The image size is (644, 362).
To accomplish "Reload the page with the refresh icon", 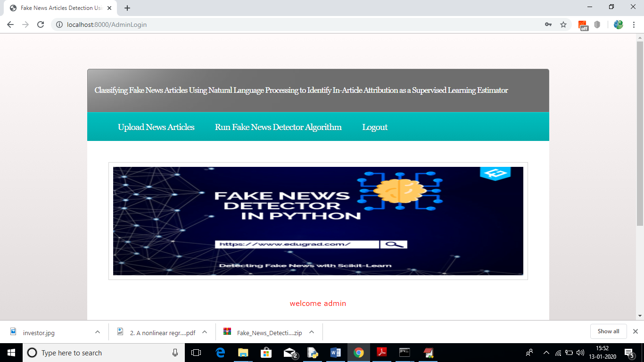I will 41,25.
